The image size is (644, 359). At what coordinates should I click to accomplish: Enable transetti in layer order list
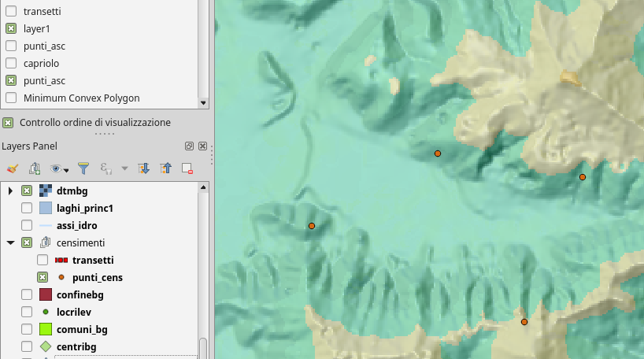click(11, 11)
